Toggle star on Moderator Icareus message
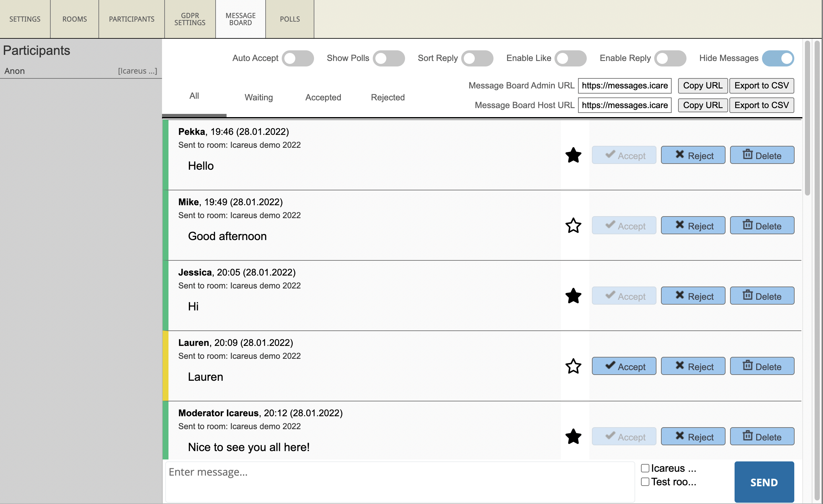 (573, 436)
